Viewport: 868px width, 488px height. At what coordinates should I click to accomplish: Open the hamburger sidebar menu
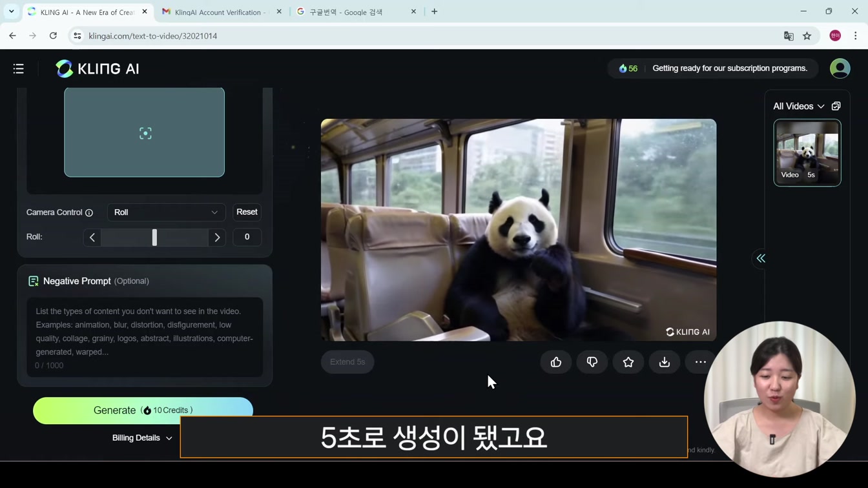coord(18,68)
